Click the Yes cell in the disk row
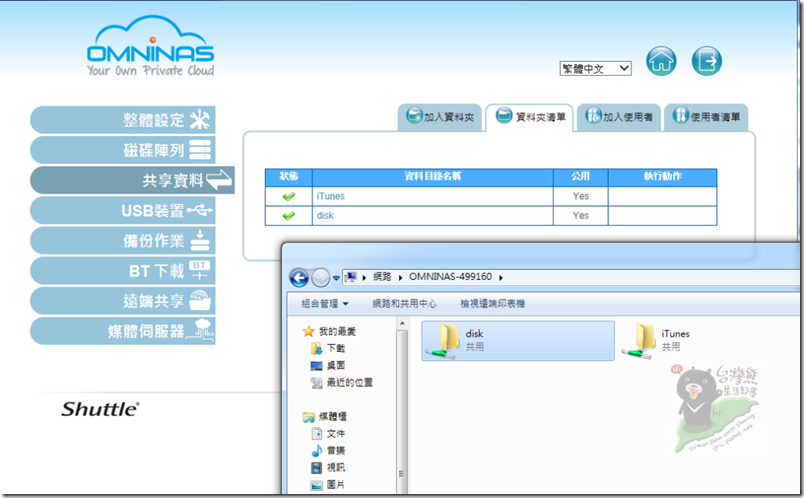This screenshot has height=498, width=804. click(580, 216)
